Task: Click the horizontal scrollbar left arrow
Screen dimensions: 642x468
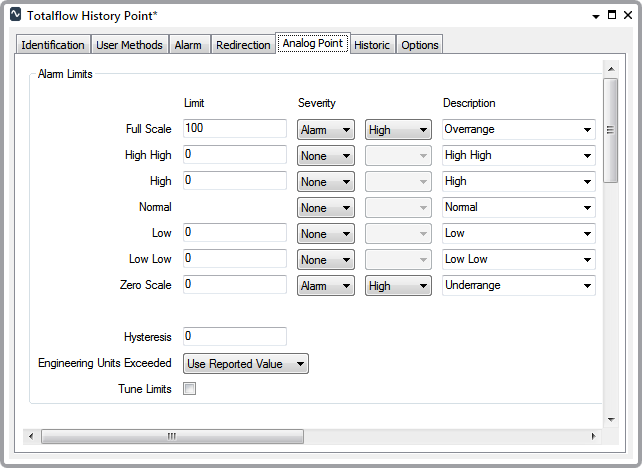Action: (31, 436)
